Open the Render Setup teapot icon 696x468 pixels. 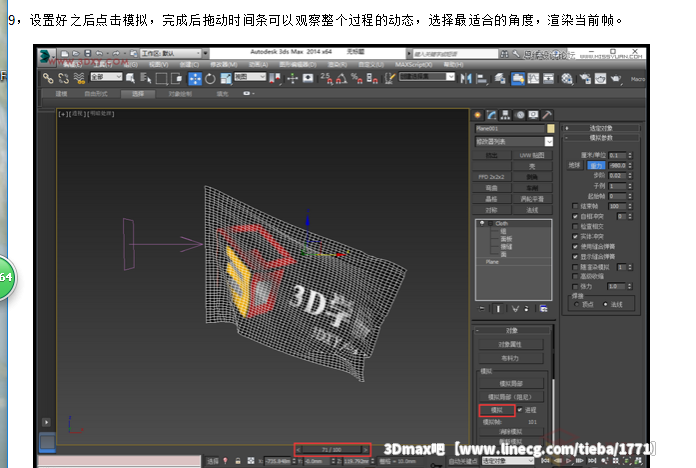tap(585, 79)
